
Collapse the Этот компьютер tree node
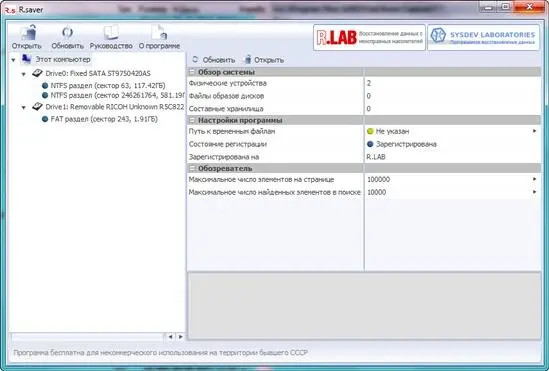tap(13, 60)
